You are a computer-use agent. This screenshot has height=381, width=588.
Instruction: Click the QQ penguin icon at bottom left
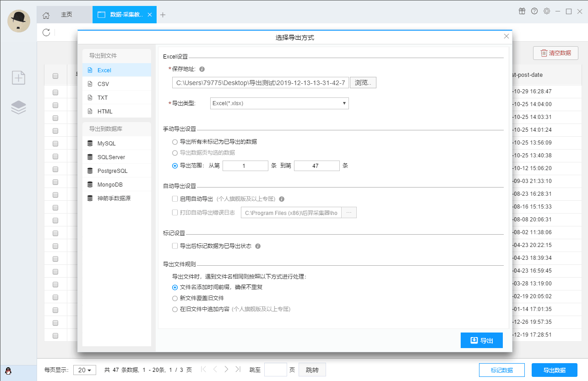[x=8, y=371]
